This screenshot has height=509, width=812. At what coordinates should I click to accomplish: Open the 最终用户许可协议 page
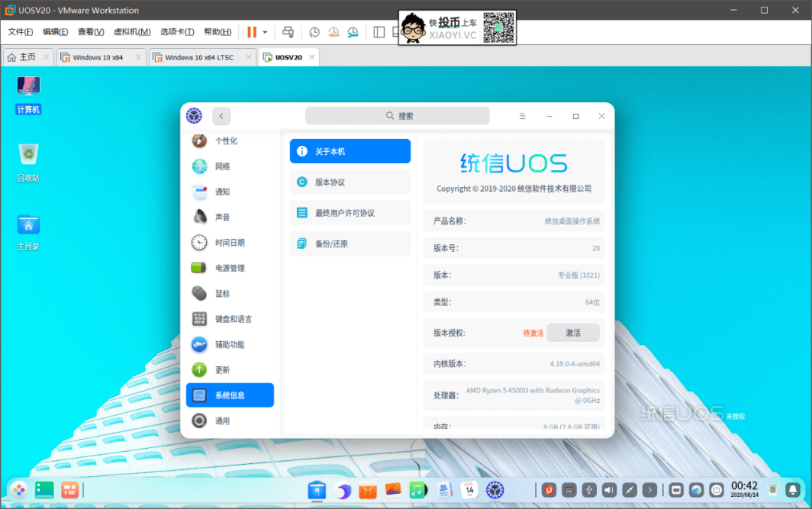pyautogui.click(x=350, y=213)
